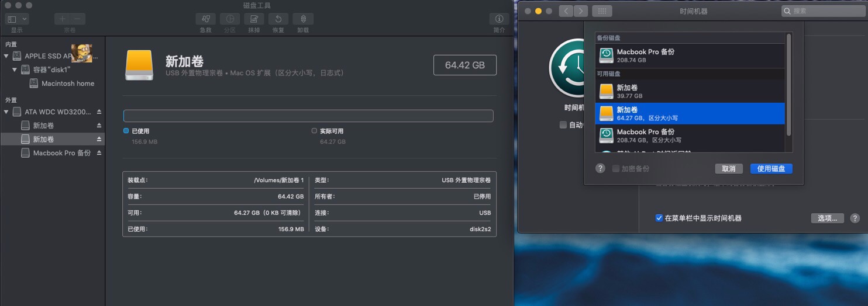Check the 加密备份 encrypt backup box

615,169
